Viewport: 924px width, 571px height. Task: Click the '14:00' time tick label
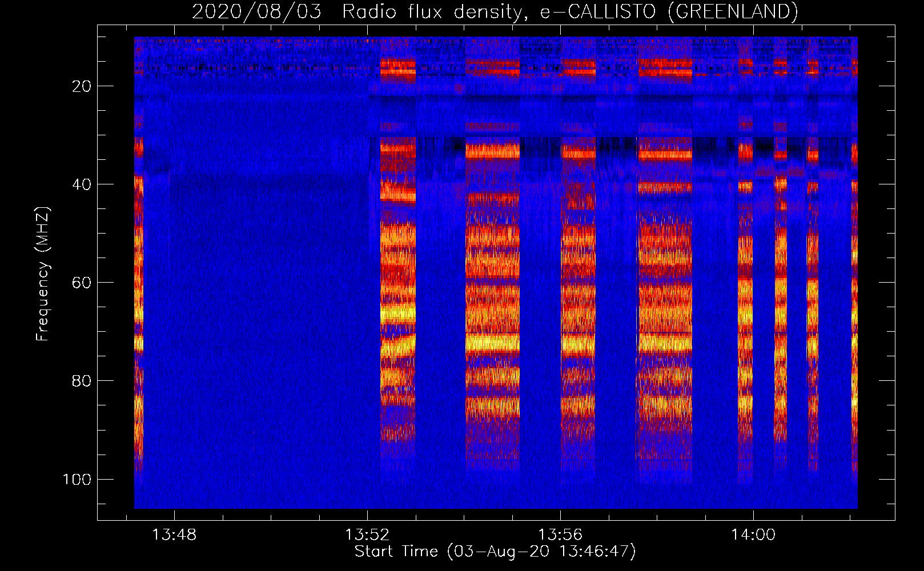[x=753, y=534]
